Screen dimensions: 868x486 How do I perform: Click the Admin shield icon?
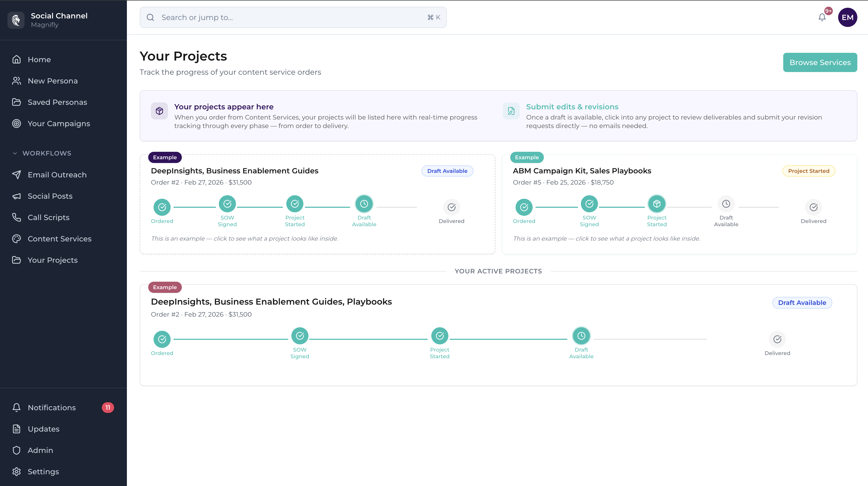[x=17, y=450]
